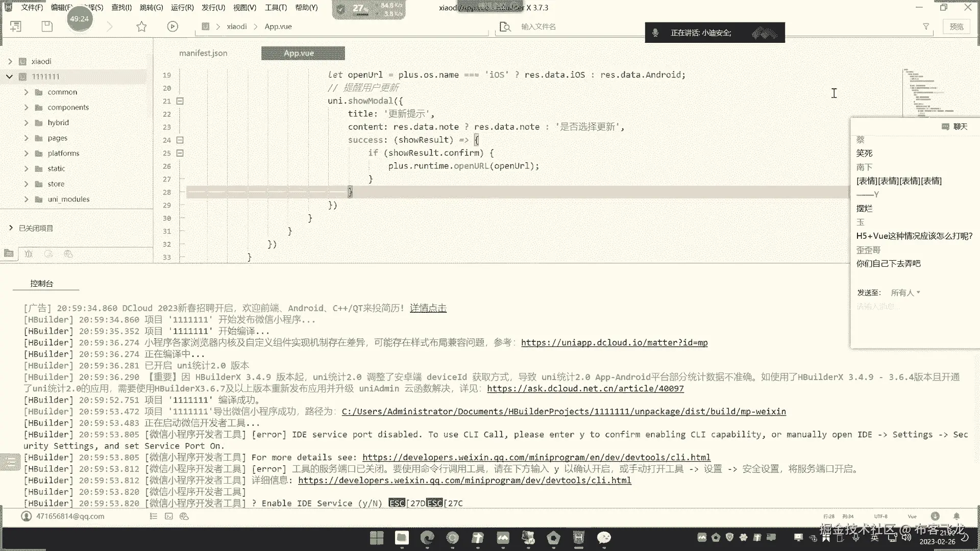Click the filter funnel icon

[926, 27]
